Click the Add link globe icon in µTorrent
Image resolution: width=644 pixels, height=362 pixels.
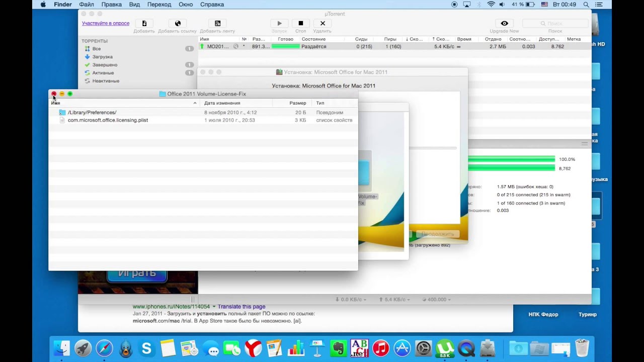click(x=178, y=23)
